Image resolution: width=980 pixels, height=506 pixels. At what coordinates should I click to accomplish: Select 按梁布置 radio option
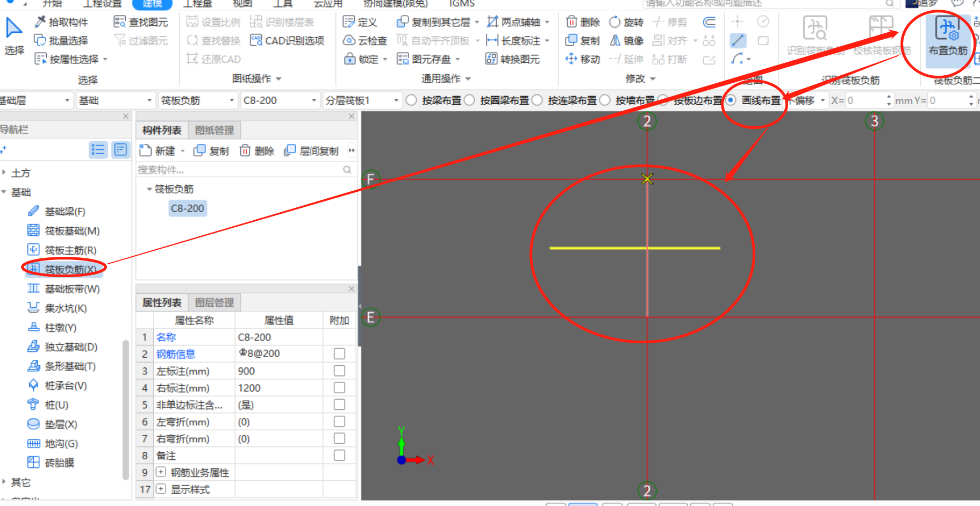click(411, 100)
